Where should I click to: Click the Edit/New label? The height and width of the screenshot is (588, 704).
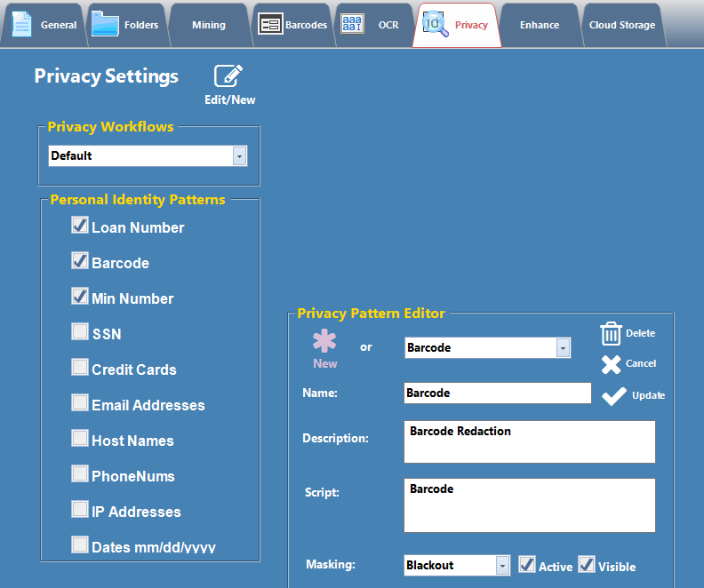tap(230, 99)
